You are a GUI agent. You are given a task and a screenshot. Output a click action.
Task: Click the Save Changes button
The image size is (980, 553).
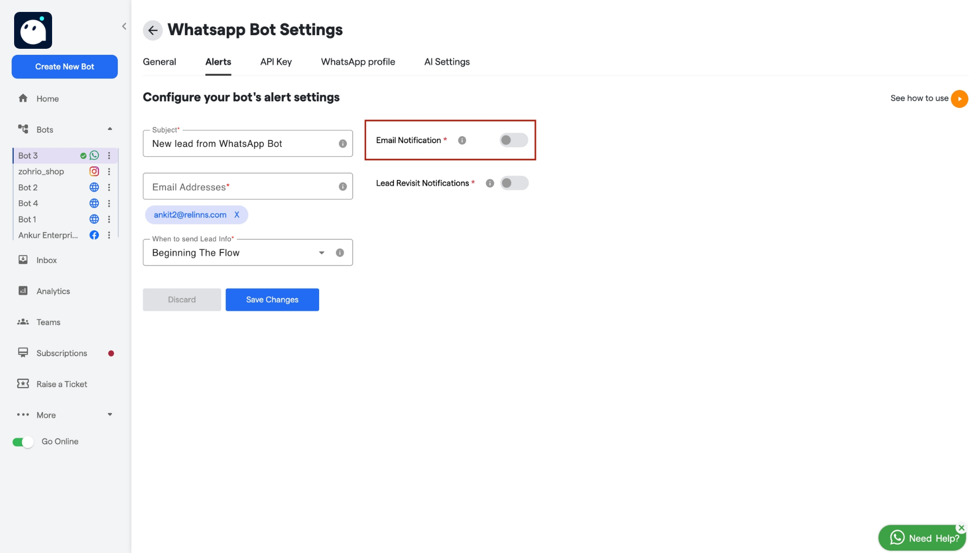[272, 300]
